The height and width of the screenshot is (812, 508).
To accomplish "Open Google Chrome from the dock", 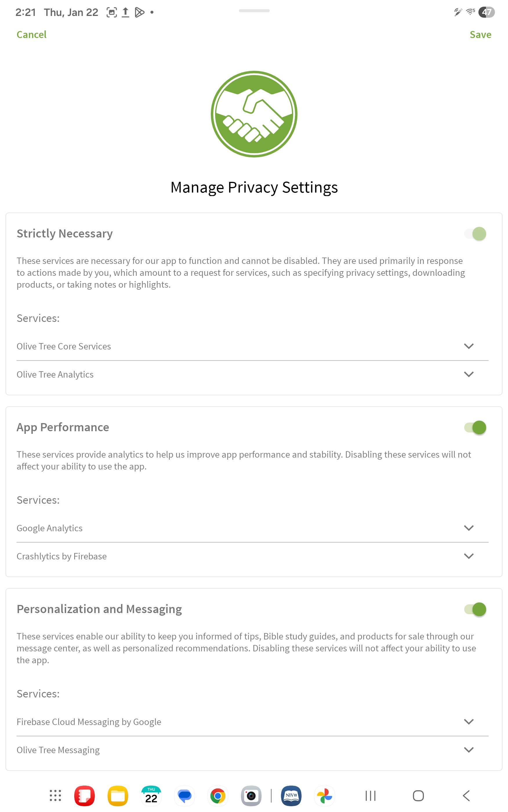I will coord(218,795).
